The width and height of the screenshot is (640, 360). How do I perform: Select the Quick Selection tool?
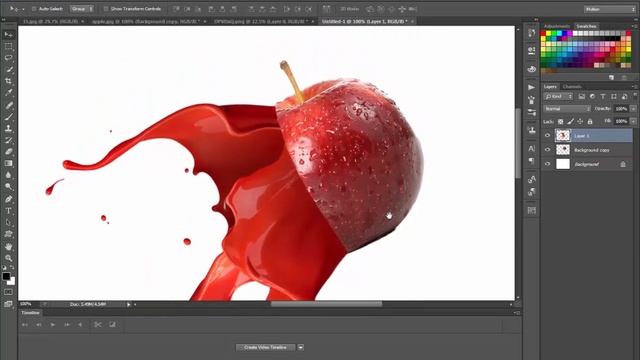pos(8,69)
